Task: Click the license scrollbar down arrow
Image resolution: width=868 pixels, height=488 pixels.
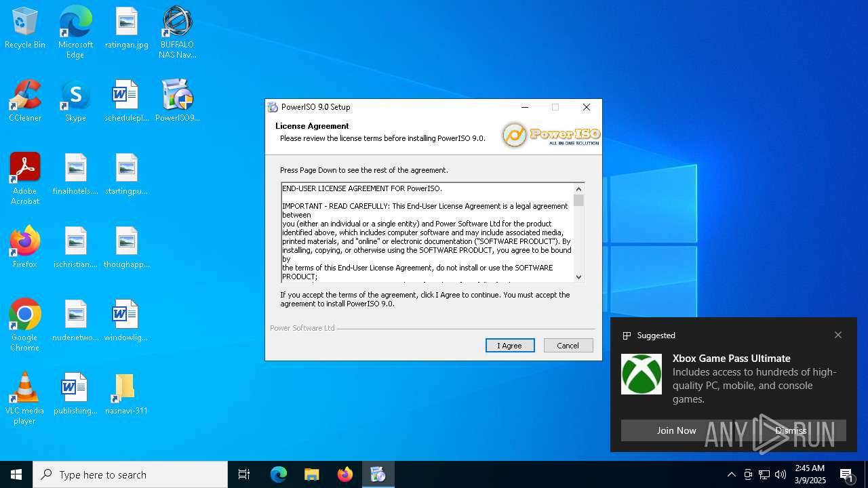Action: pos(578,277)
